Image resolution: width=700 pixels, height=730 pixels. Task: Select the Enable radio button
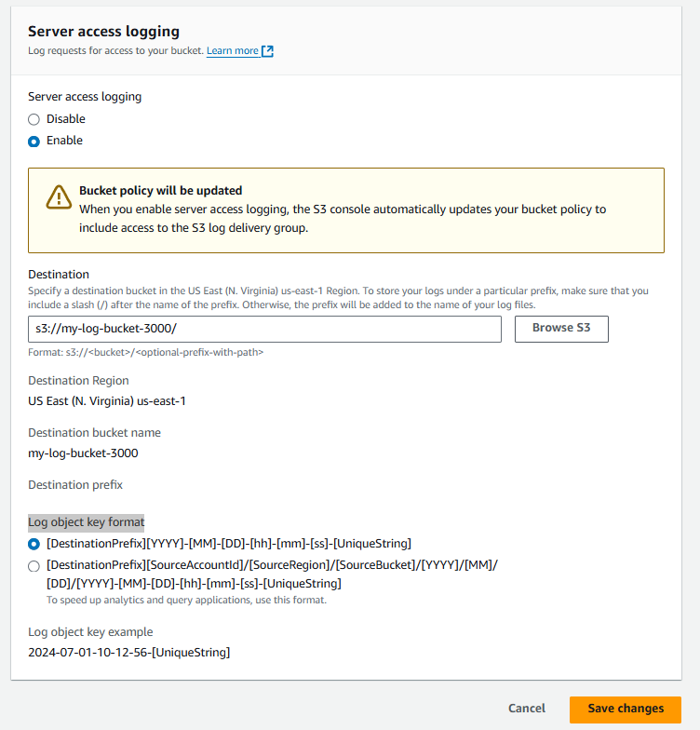(34, 142)
